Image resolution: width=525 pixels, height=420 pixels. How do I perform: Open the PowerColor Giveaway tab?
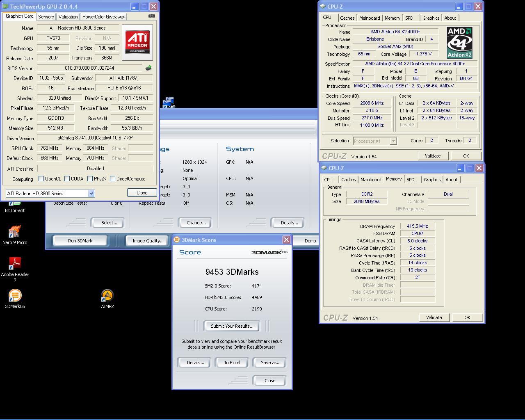(x=103, y=16)
